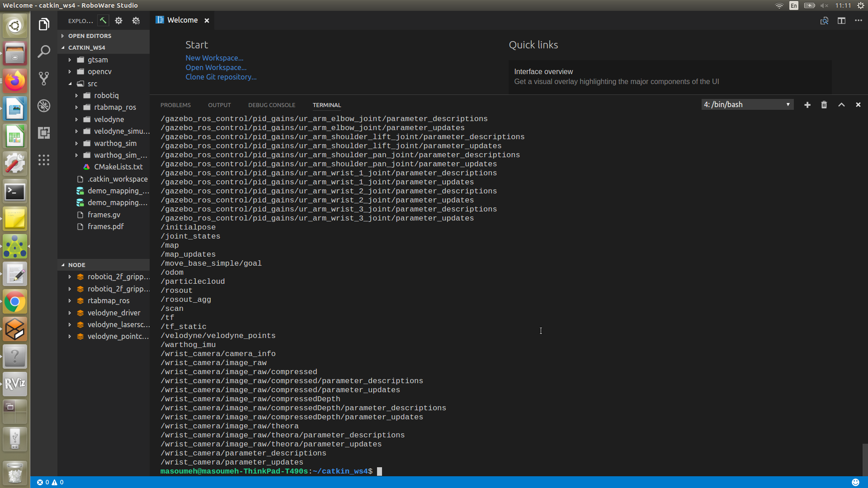The image size is (868, 488).
Task: Click the New Workspace... link
Action: (214, 58)
